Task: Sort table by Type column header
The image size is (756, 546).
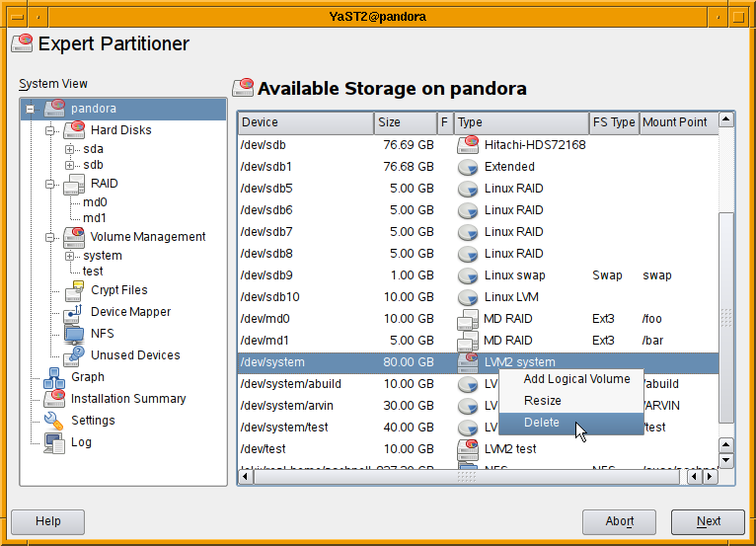Action: (x=521, y=122)
